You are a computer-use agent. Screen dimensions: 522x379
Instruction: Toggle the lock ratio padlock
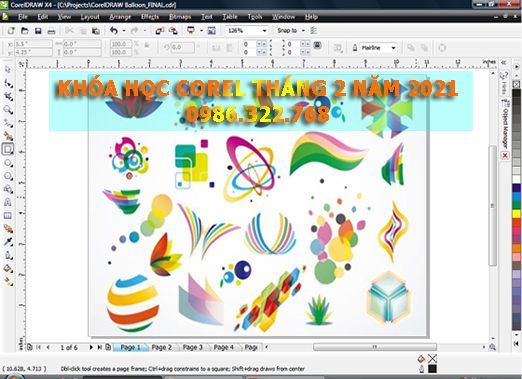(x=147, y=45)
